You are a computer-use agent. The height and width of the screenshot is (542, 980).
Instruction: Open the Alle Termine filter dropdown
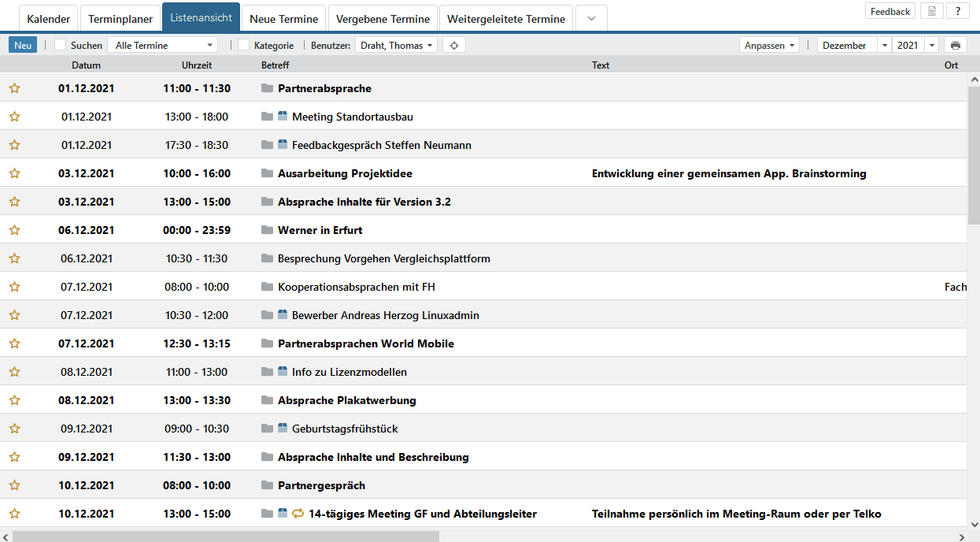[163, 46]
